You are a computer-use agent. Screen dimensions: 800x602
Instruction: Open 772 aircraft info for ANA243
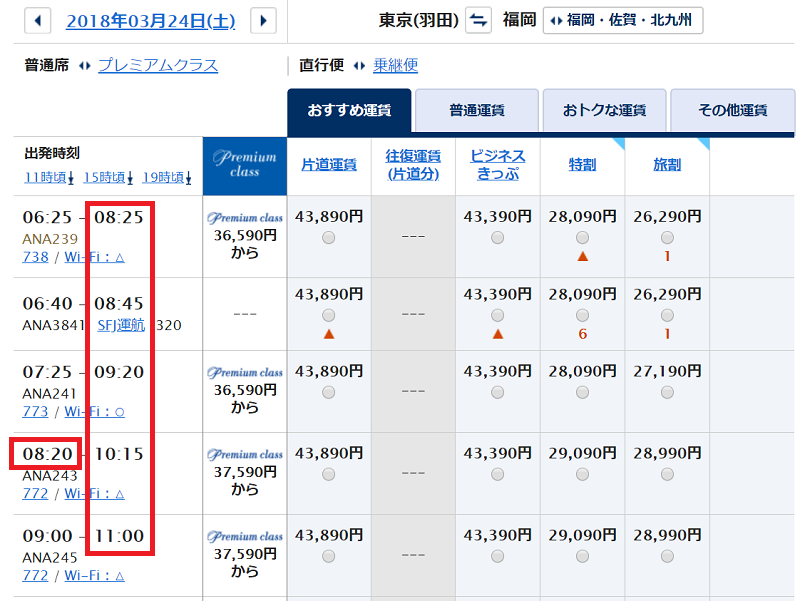[x=35, y=493]
